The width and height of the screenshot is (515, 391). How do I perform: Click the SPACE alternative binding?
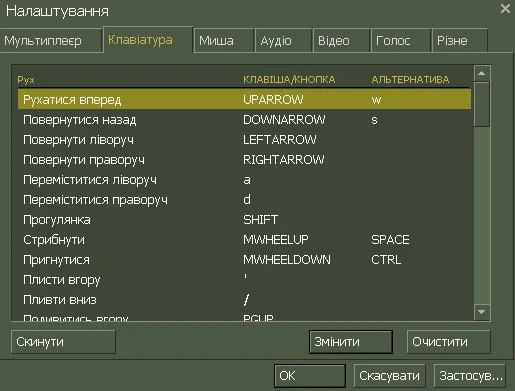click(x=390, y=240)
